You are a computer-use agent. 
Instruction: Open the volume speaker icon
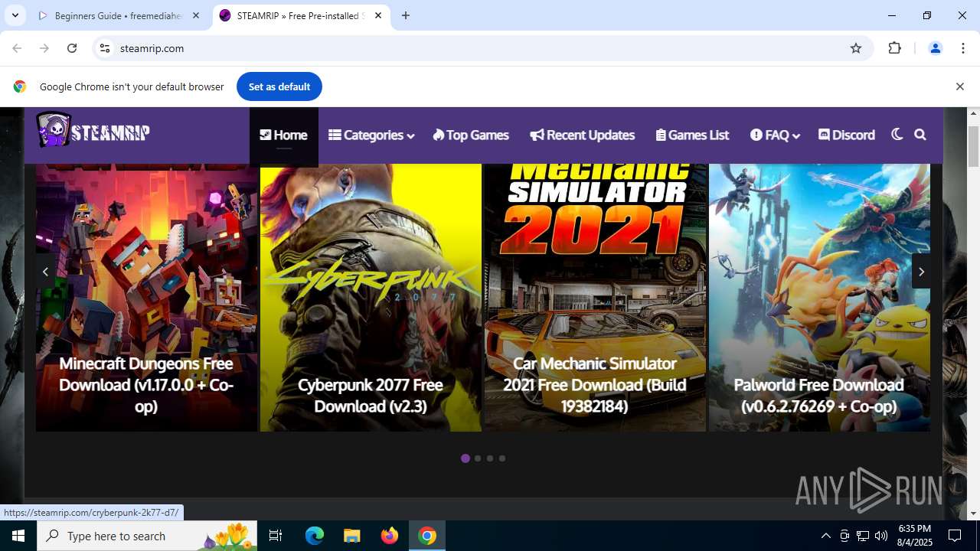881,536
